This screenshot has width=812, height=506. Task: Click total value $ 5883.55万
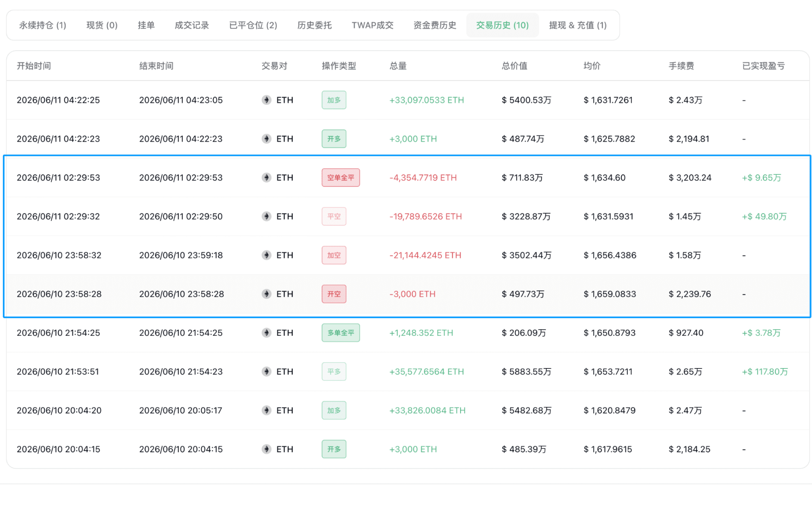pos(526,371)
